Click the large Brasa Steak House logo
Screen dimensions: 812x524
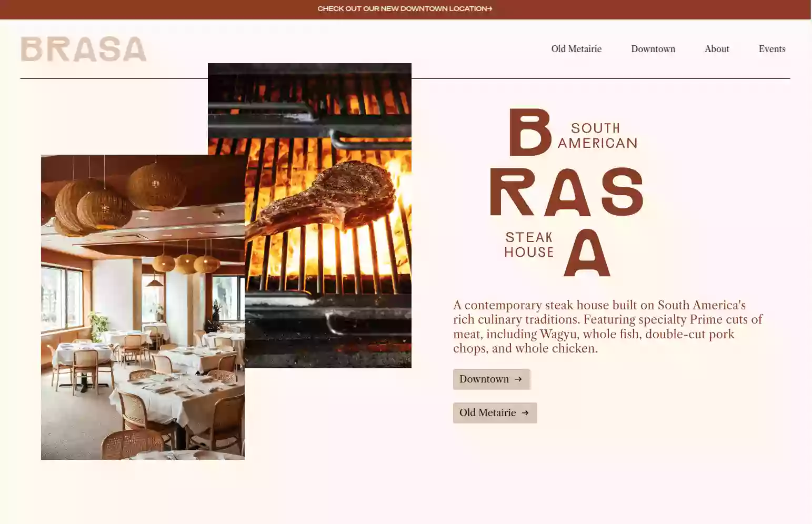[566, 193]
